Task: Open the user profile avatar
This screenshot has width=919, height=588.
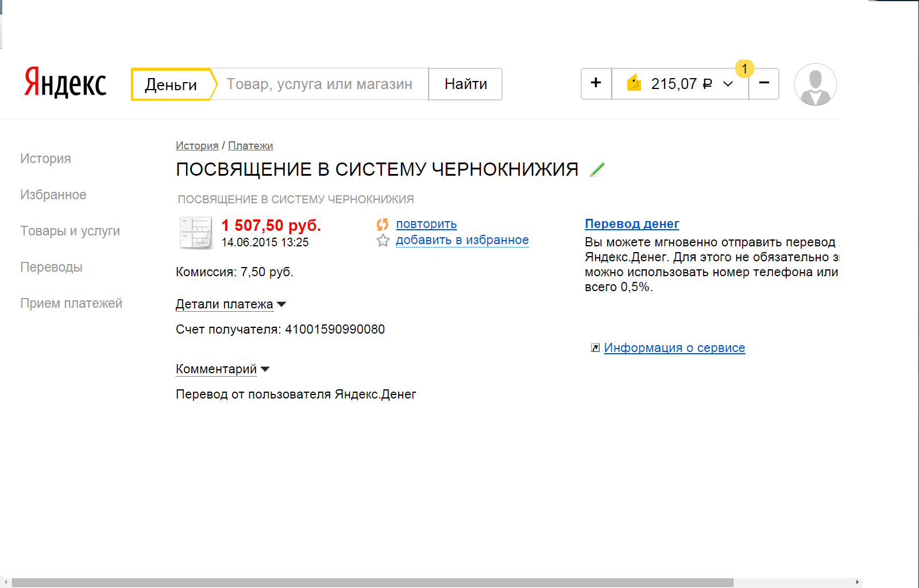Action: coord(815,84)
